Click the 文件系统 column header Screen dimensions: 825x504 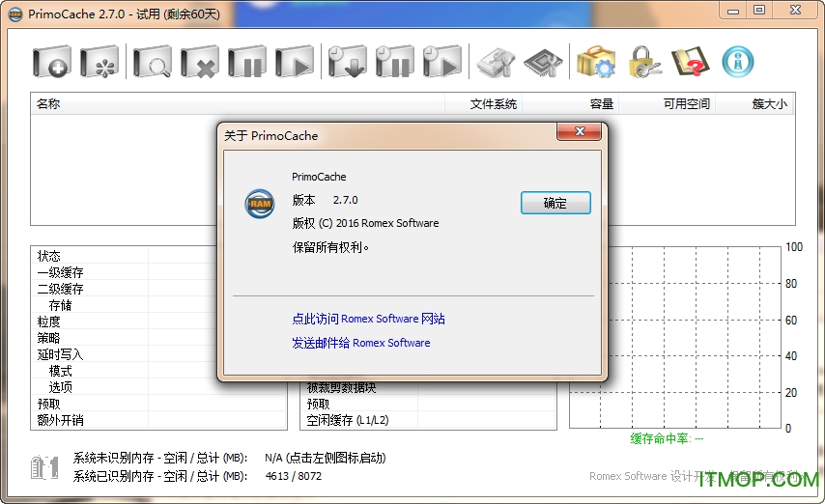coord(484,104)
